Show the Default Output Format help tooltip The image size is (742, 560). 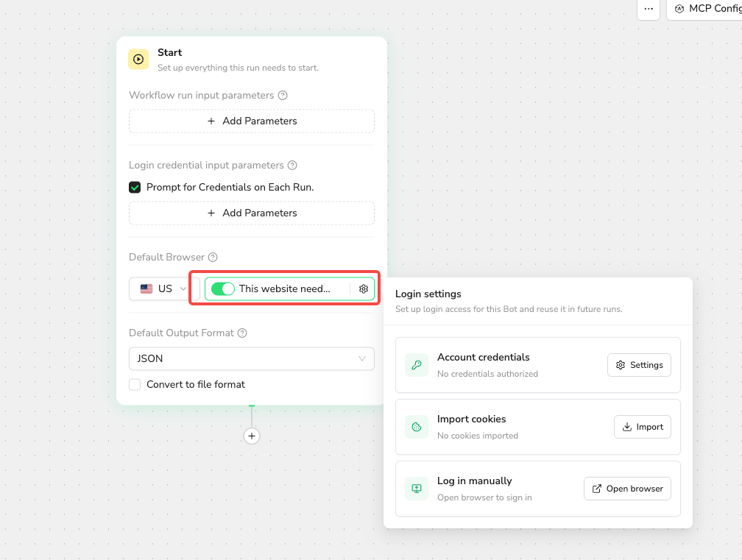pos(242,333)
